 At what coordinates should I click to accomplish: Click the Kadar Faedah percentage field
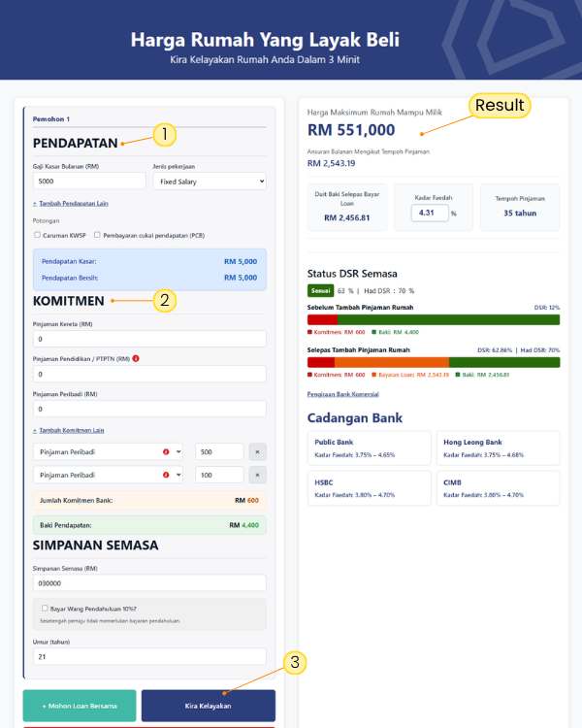(429, 214)
